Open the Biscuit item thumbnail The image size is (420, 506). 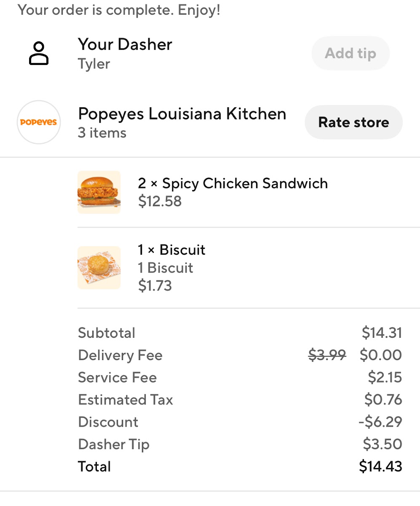(99, 268)
